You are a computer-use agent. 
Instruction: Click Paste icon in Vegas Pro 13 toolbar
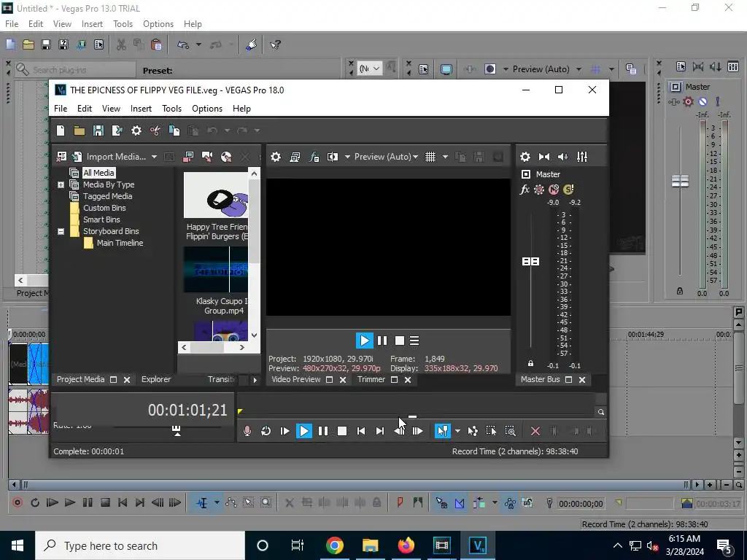pos(156,44)
